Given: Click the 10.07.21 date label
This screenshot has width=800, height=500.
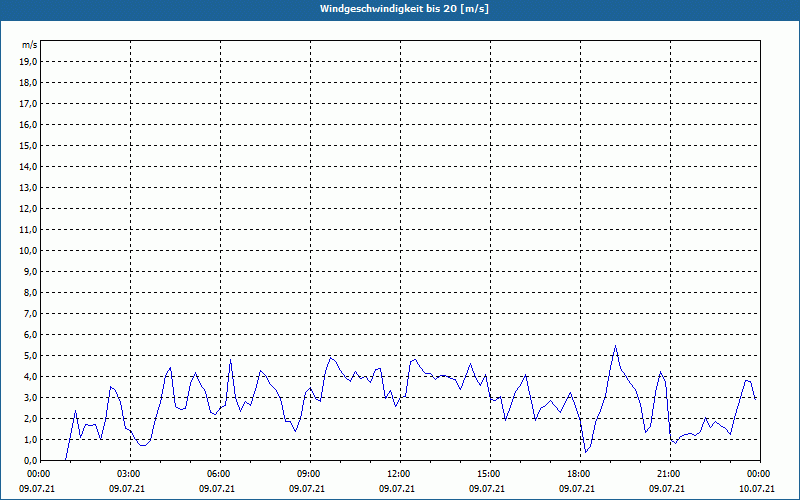Looking at the screenshot, I should click(x=757, y=489).
